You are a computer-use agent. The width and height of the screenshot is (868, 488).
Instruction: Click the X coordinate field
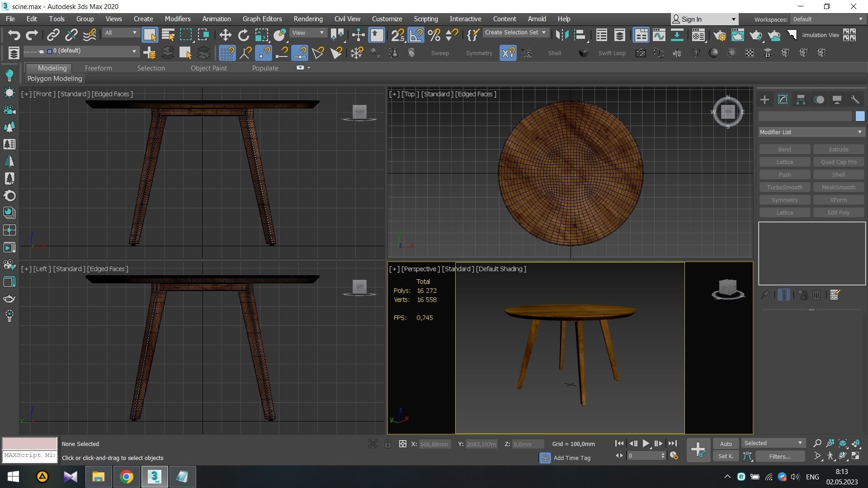434,444
